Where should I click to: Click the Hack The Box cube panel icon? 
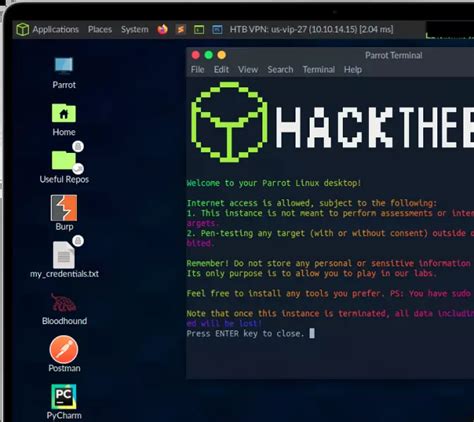coord(23,30)
